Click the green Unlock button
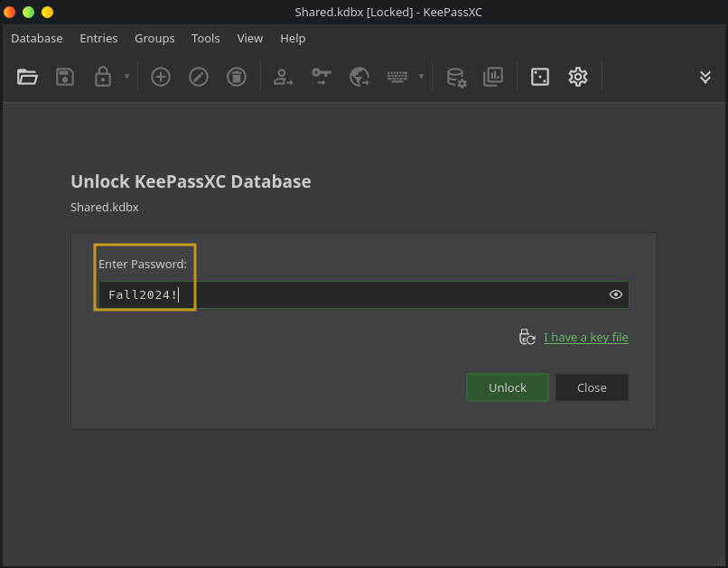This screenshot has width=728, height=568. click(508, 387)
